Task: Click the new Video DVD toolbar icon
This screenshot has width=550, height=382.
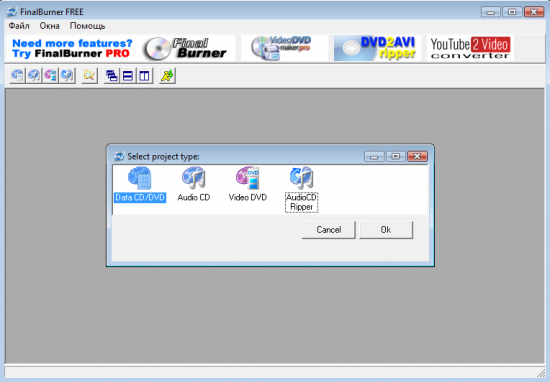Action: pos(51,76)
